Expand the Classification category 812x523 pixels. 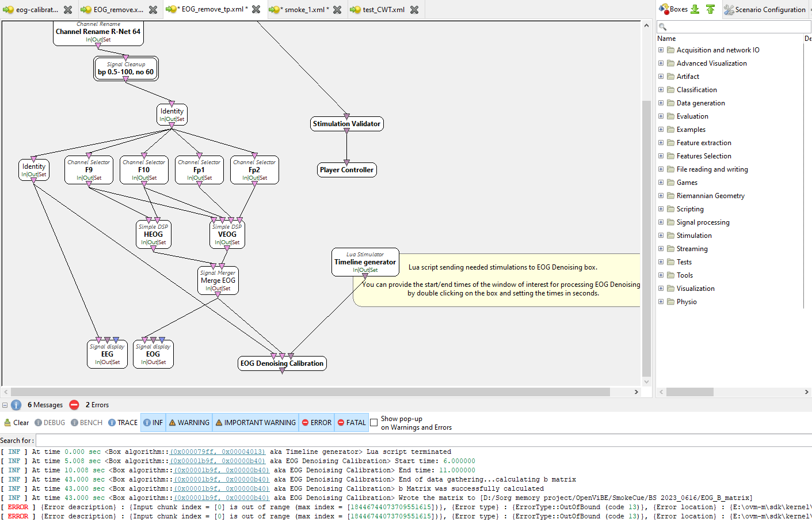[661, 90]
